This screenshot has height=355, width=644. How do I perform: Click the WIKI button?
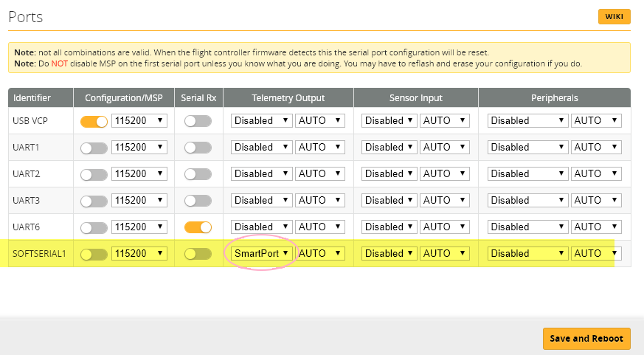pyautogui.click(x=614, y=17)
